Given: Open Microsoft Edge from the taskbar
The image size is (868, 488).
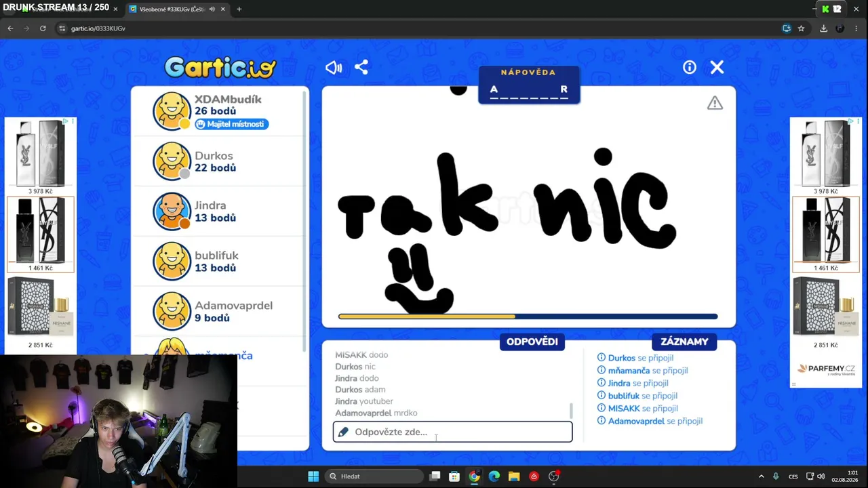Looking at the screenshot, I should click(494, 476).
